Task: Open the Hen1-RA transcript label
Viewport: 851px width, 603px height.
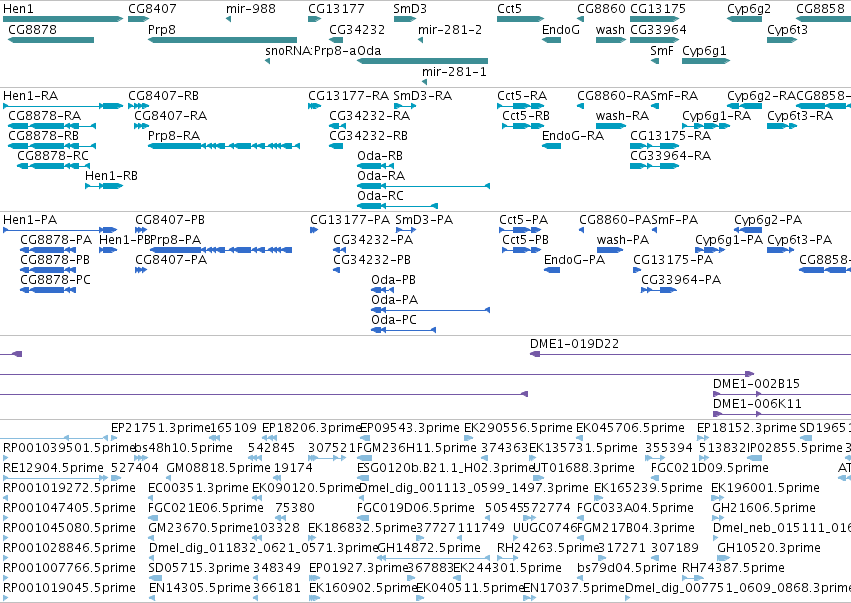Action: pyautogui.click(x=30, y=96)
